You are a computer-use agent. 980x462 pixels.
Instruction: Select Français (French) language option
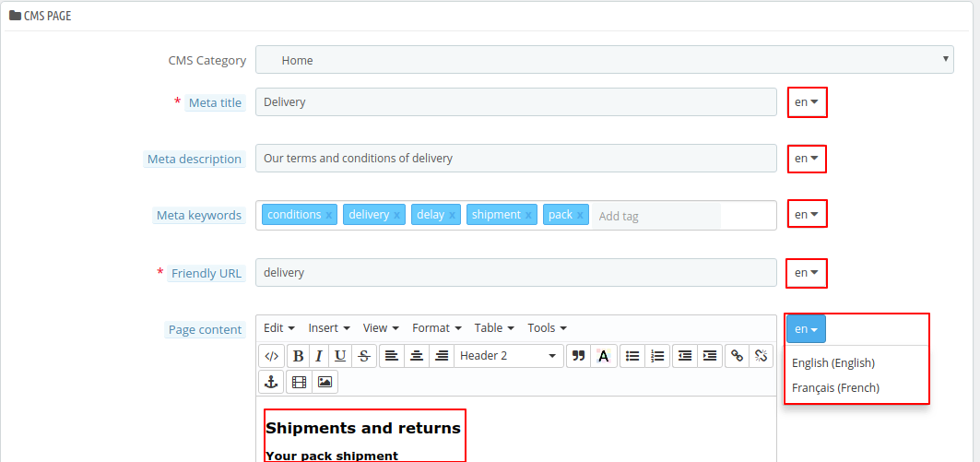point(835,388)
